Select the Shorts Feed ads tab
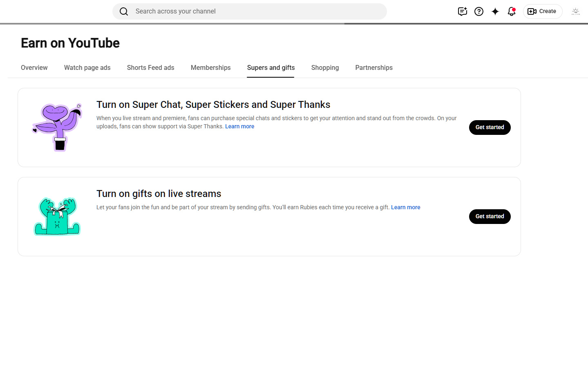The width and height of the screenshot is (588, 376). coord(151,68)
